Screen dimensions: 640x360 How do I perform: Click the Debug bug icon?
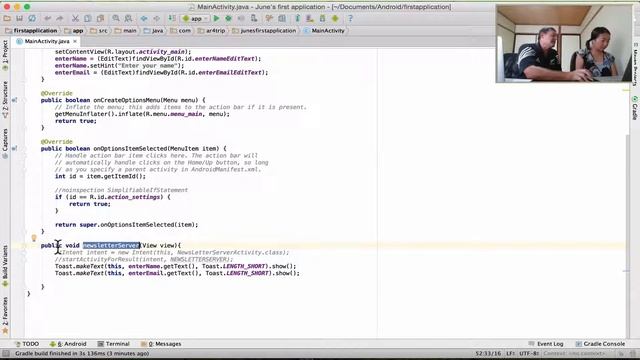pos(229,18)
